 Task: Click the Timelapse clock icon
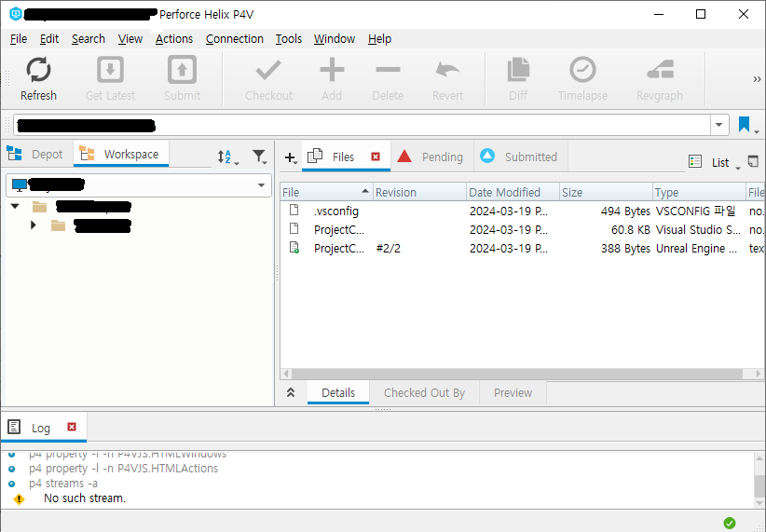pos(582,69)
